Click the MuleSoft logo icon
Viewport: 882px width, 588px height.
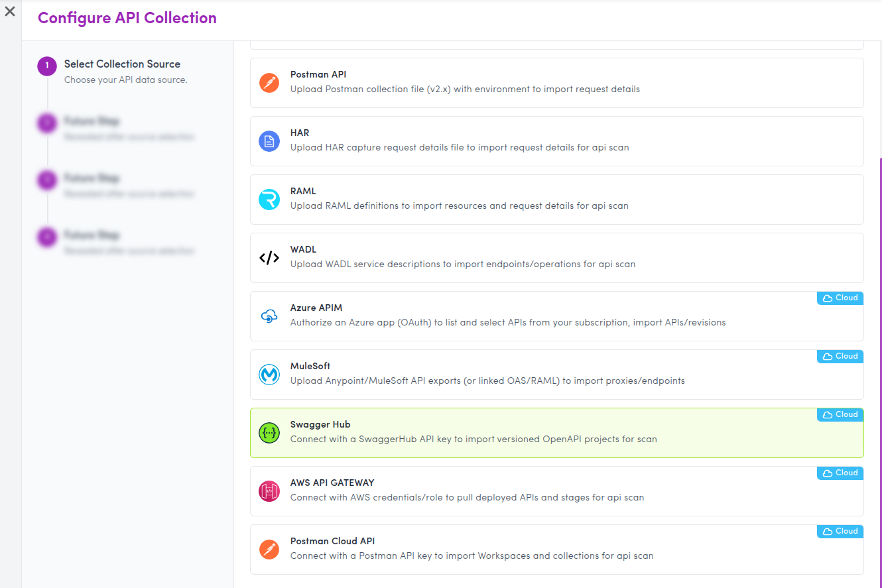269,375
